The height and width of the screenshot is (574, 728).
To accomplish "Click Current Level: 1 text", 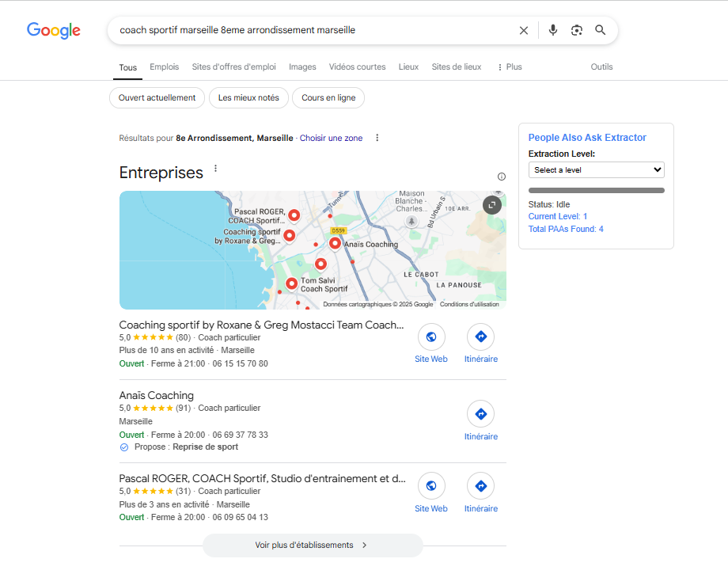I will click(558, 216).
